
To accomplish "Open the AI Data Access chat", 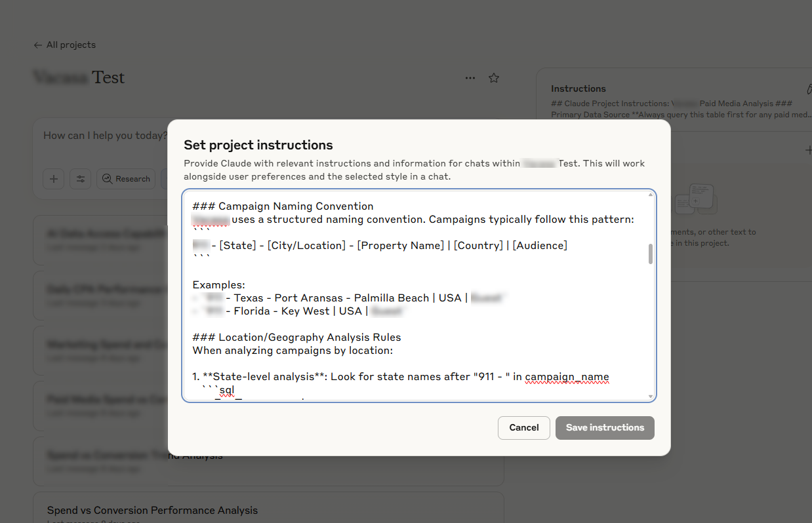I will click(x=105, y=233).
